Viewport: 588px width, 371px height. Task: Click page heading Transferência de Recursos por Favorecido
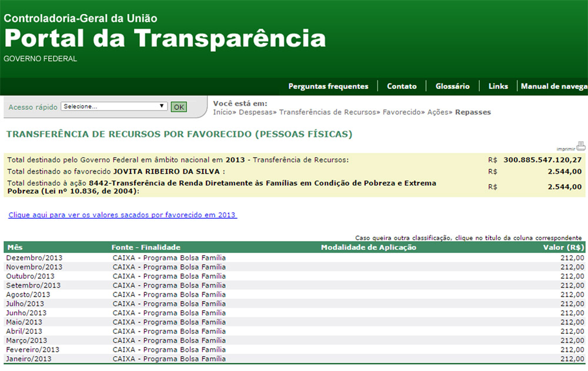(x=179, y=134)
